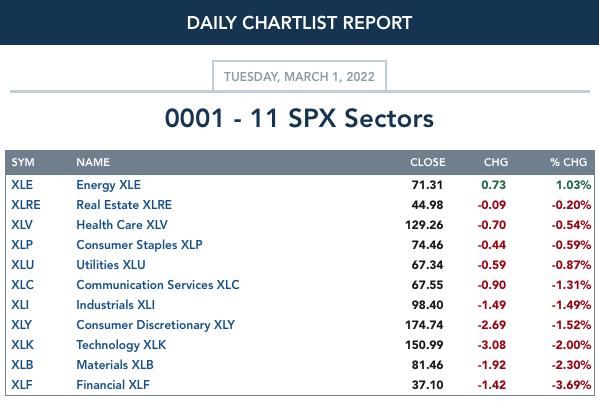The height and width of the screenshot is (401, 599).
Task: Open the XLE symbol link
Action: click(22, 185)
